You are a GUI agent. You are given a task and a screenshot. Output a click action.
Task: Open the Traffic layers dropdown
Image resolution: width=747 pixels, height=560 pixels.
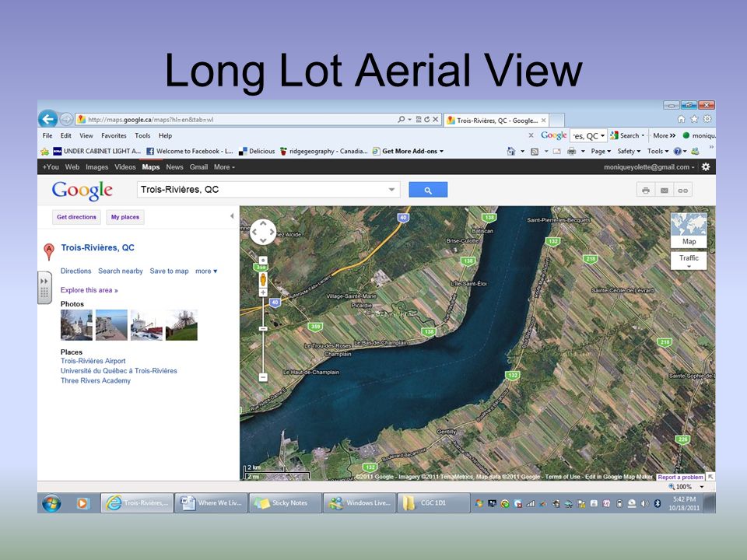pyautogui.click(x=689, y=261)
